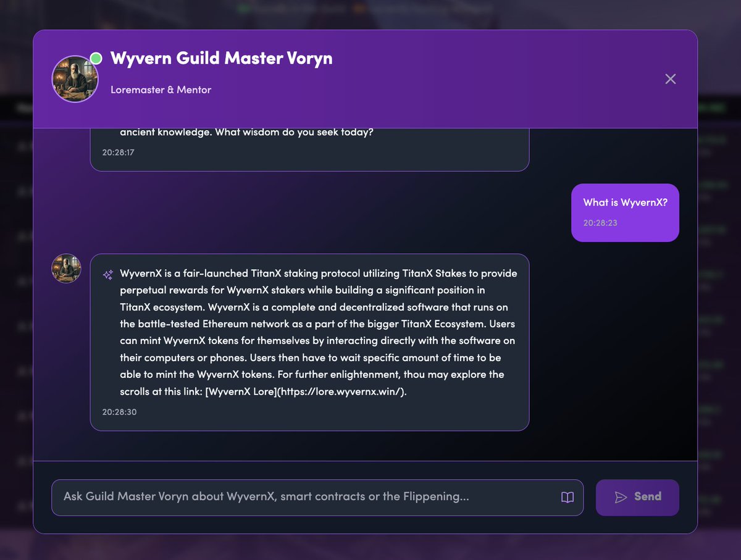Image resolution: width=741 pixels, height=560 pixels.
Task: Click the 20:28:30 timestamp
Action: tap(119, 412)
